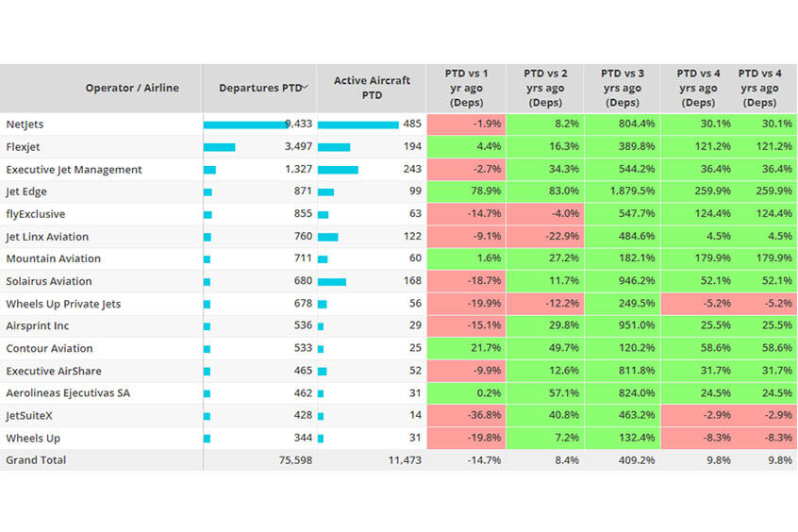Select the 344 departures value for Wheels Up
798x532 pixels.
tap(303, 438)
